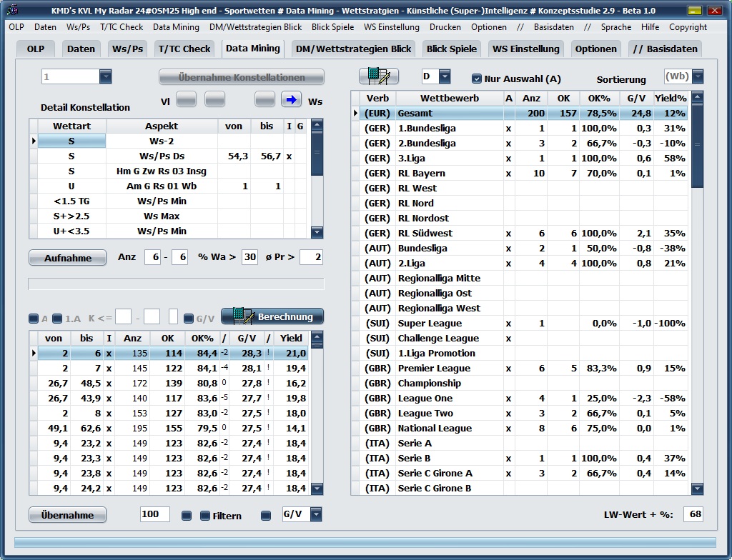732x560 pixels.
Task: Start calculation with the Berechnung button
Action: [x=272, y=317]
